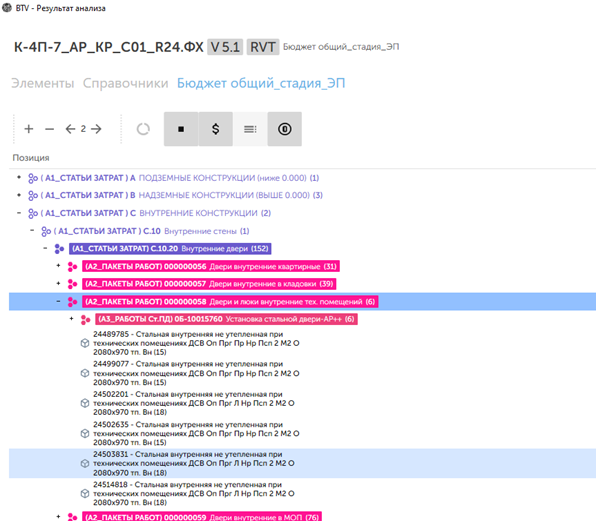Toggle the circled zero toolbar button

[x=284, y=129]
